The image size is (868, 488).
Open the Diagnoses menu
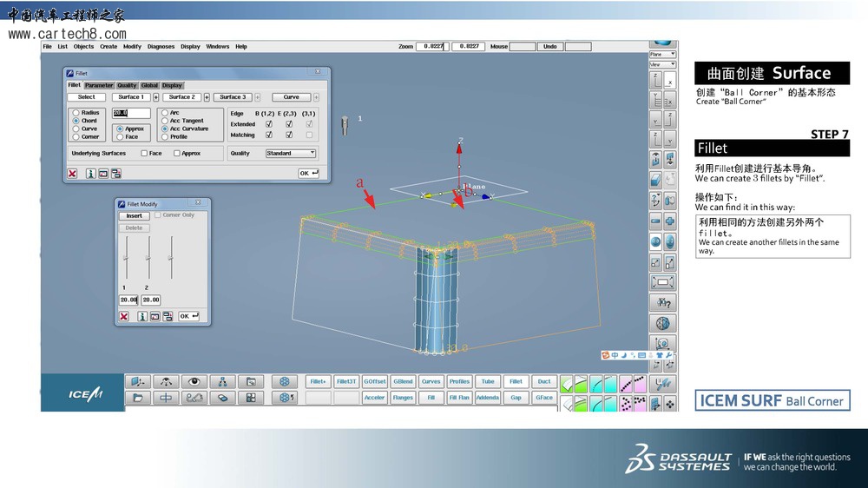pos(161,47)
